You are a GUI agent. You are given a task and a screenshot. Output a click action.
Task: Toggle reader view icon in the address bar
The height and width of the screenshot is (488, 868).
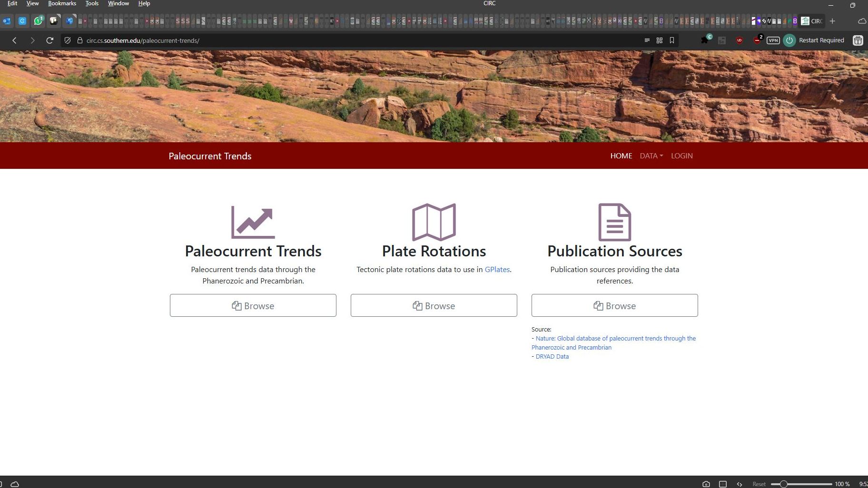647,40
